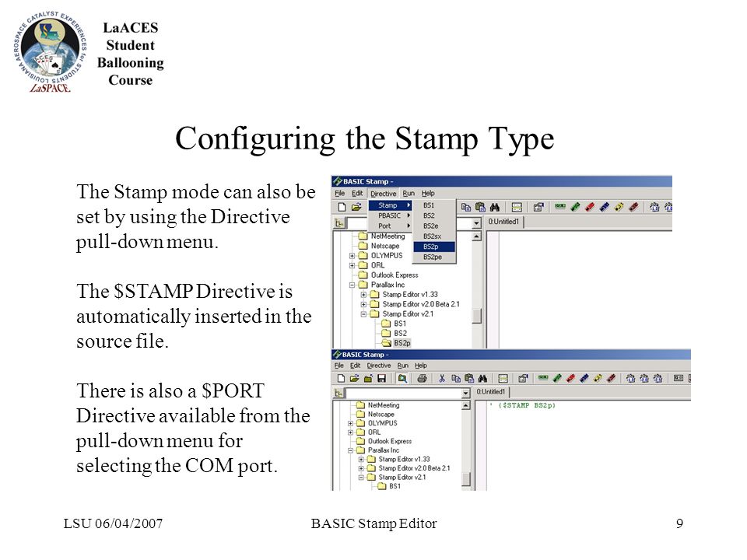This screenshot has height=560, width=747.
Task: Select BS2e in the Stamp submenu
Action: pos(434,226)
